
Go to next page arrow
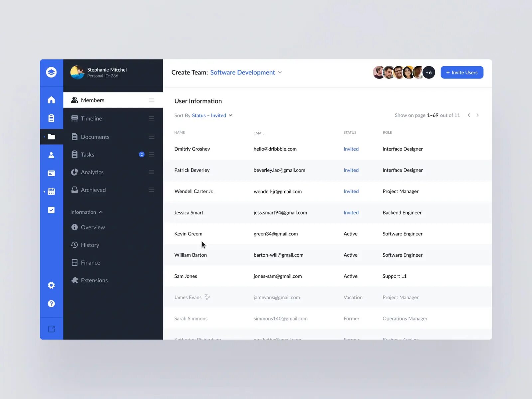tap(477, 115)
